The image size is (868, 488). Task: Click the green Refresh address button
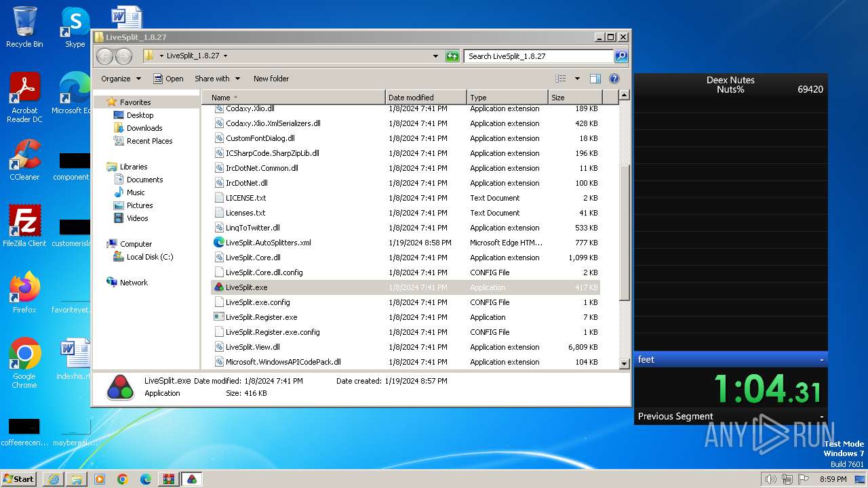coord(452,56)
